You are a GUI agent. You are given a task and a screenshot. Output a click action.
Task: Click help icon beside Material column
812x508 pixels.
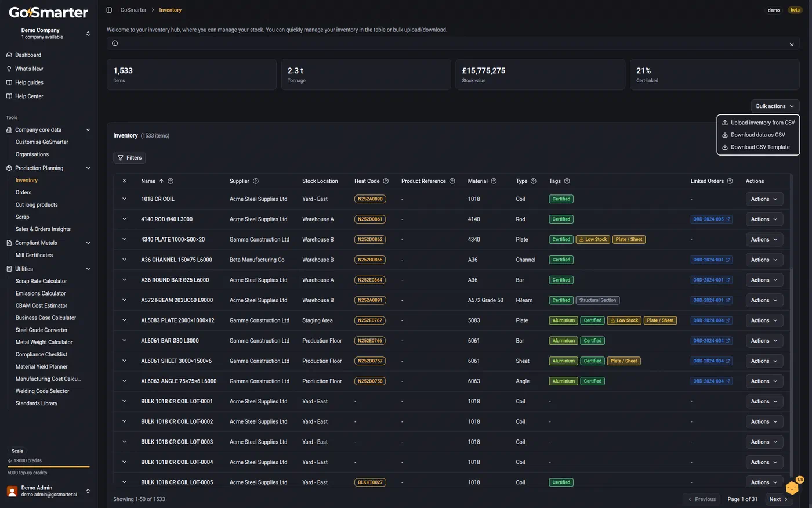(x=494, y=181)
